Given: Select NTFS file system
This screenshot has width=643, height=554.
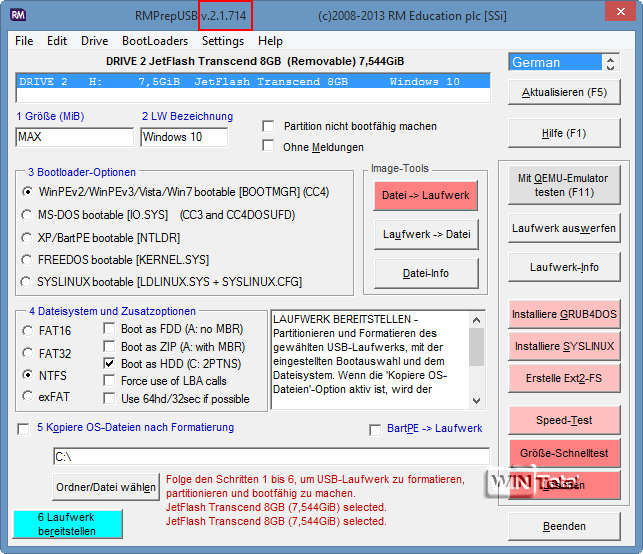Looking at the screenshot, I should (27, 375).
